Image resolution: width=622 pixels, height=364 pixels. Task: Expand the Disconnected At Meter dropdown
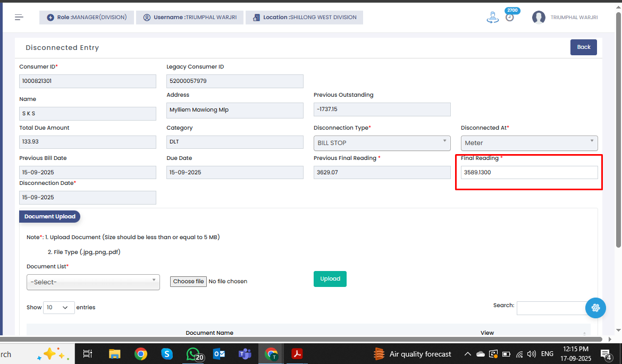click(x=529, y=143)
